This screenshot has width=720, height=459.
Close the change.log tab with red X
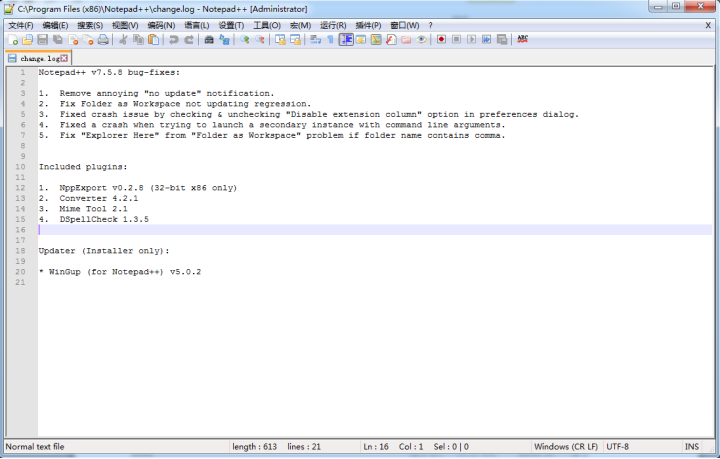click(x=64, y=58)
